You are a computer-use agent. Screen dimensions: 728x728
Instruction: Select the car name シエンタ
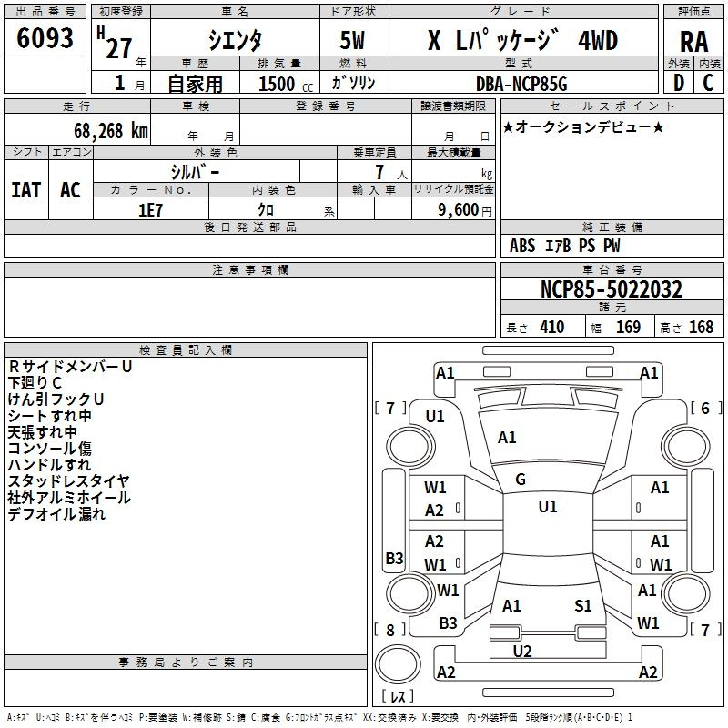click(233, 39)
